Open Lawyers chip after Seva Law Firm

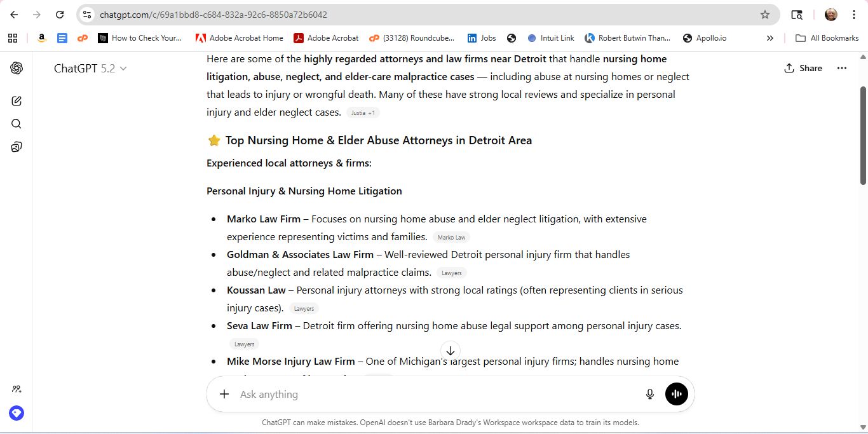click(244, 344)
